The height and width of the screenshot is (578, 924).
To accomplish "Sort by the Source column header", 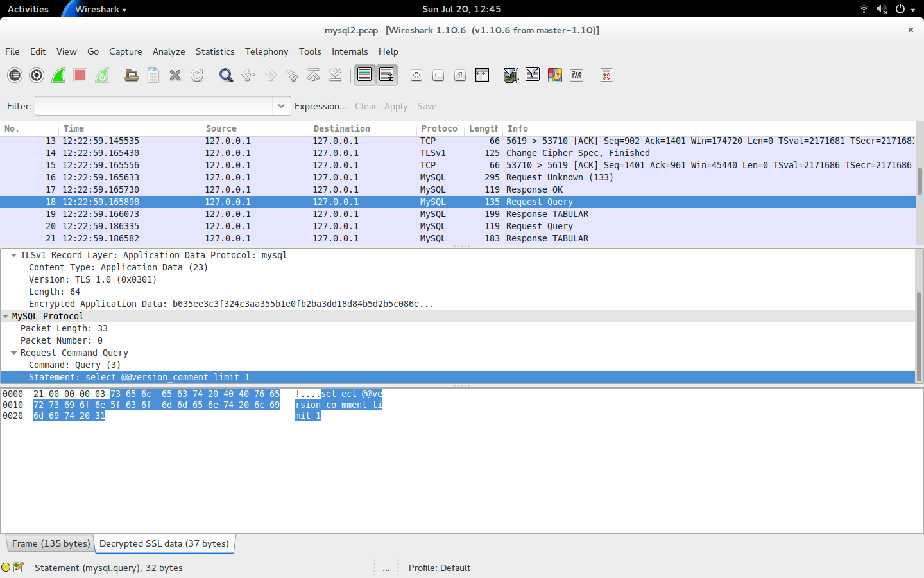I will pyautogui.click(x=255, y=128).
